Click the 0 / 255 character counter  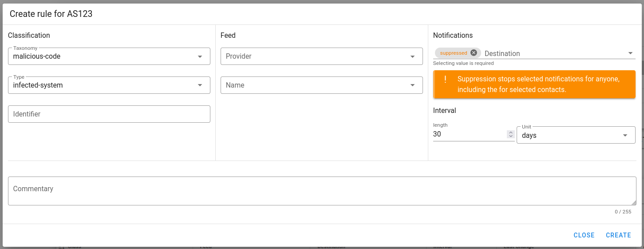623,212
